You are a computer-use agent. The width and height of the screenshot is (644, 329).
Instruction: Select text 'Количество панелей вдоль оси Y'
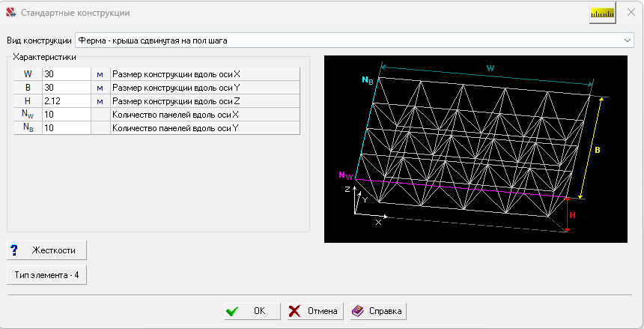[x=175, y=128]
